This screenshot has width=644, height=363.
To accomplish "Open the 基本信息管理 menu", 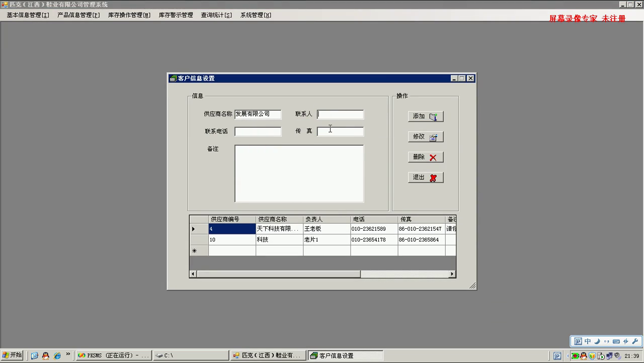I will (x=28, y=15).
